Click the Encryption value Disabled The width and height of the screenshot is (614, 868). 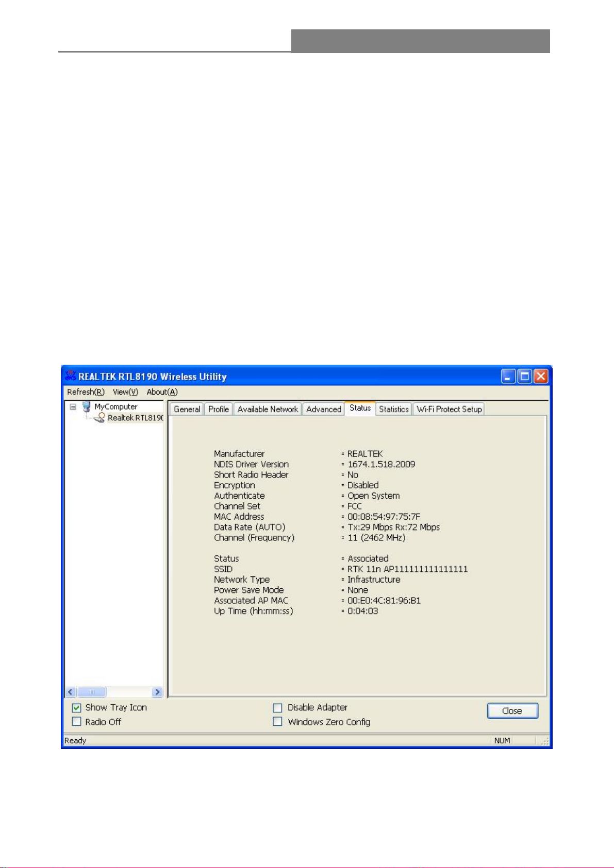tap(363, 485)
